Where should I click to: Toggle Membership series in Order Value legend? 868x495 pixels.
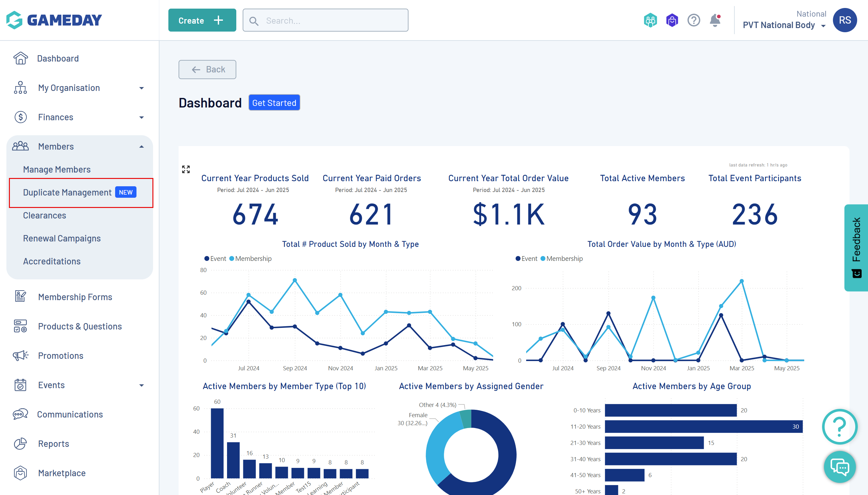(x=561, y=259)
